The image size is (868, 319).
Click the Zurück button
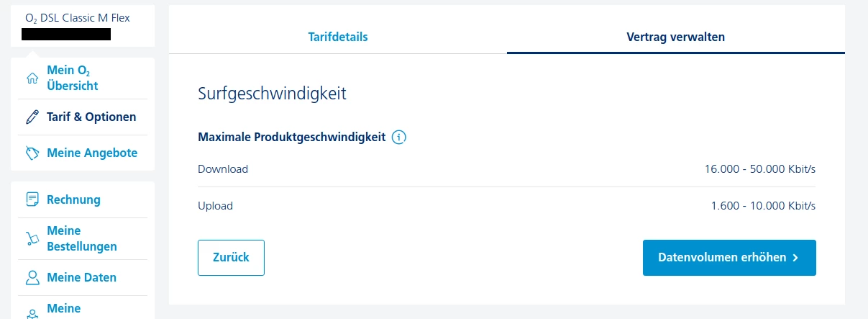231,257
